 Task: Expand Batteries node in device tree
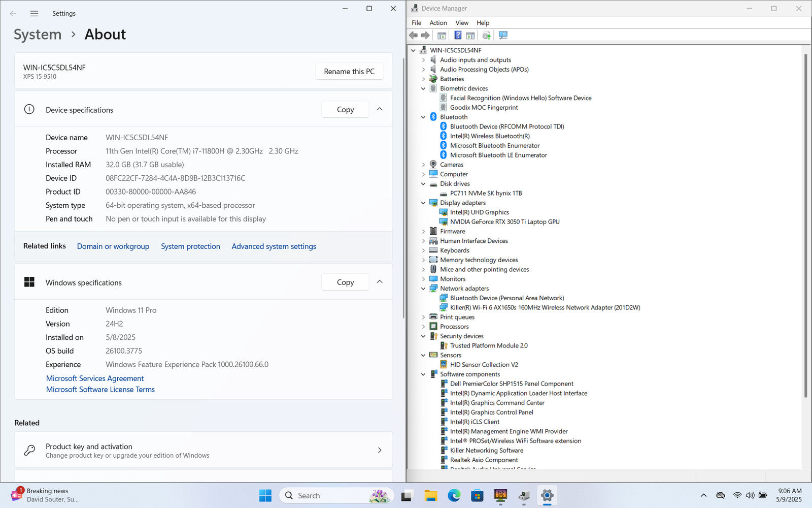coord(423,79)
